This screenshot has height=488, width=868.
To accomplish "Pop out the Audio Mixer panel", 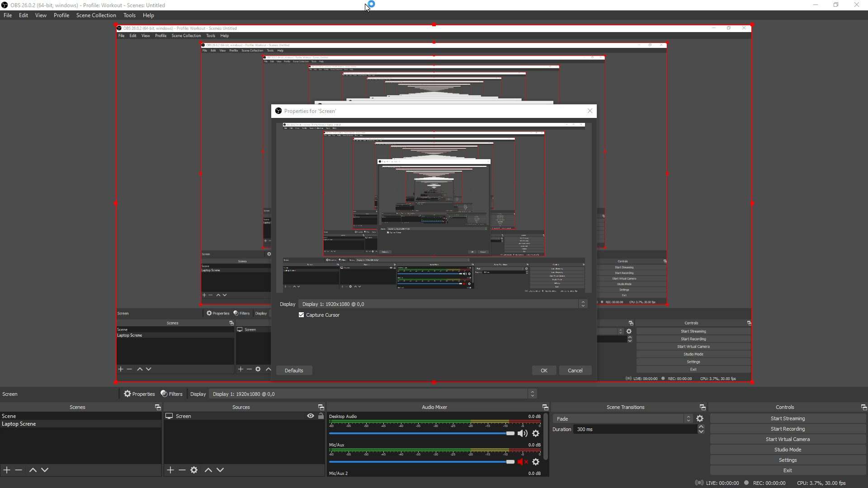I will point(545,407).
